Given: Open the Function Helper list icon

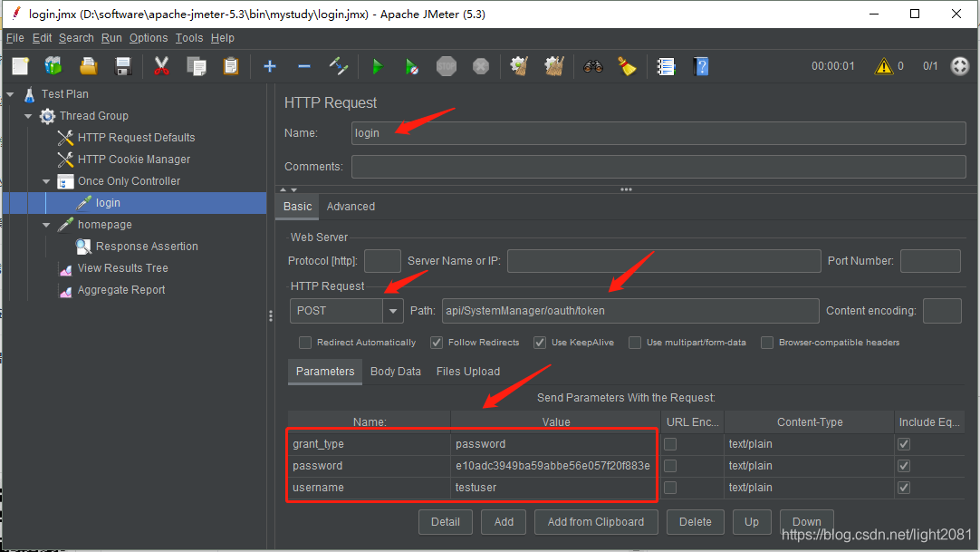Looking at the screenshot, I should coord(667,66).
